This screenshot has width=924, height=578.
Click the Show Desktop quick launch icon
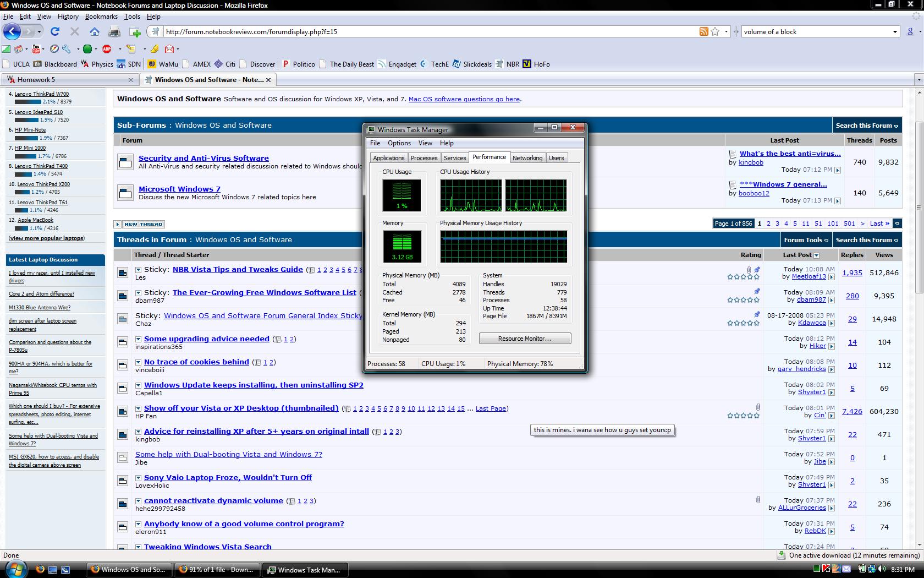coord(53,570)
